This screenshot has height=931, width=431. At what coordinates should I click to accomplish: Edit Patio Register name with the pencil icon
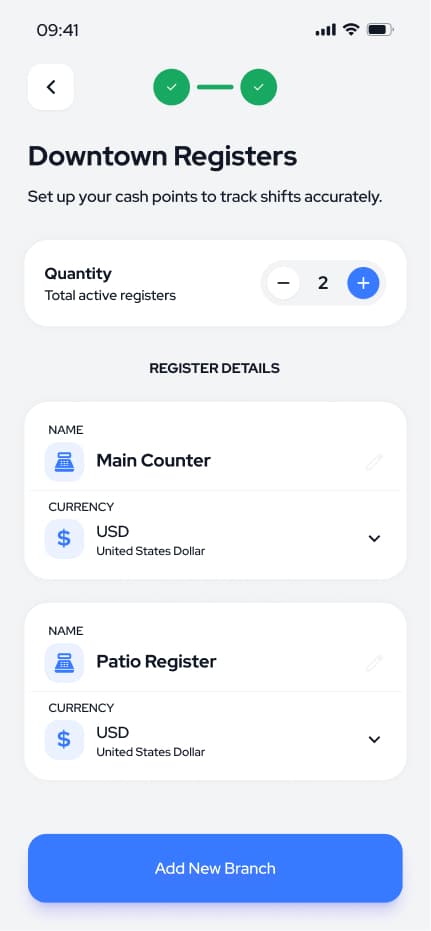click(374, 663)
